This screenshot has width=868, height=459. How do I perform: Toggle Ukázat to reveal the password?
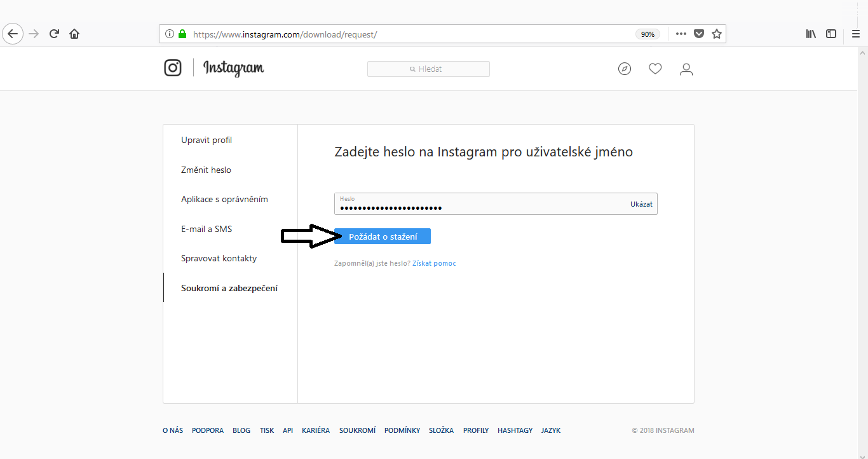(641, 204)
